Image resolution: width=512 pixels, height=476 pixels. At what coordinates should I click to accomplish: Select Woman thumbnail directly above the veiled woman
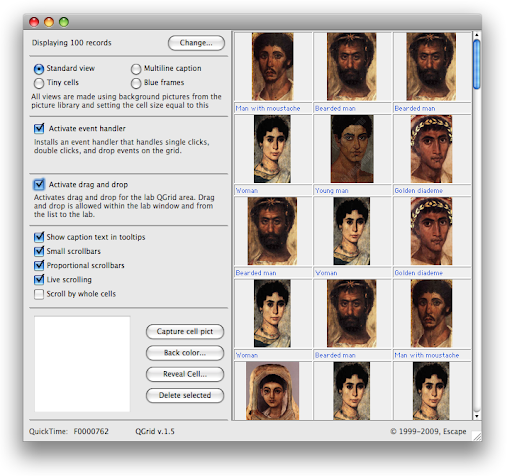pyautogui.click(x=272, y=313)
